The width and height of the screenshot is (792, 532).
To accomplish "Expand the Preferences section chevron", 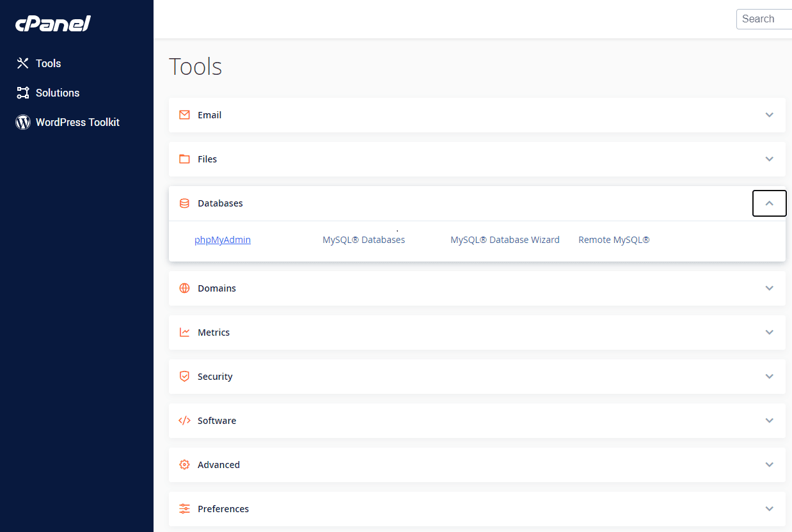I will pyautogui.click(x=770, y=509).
